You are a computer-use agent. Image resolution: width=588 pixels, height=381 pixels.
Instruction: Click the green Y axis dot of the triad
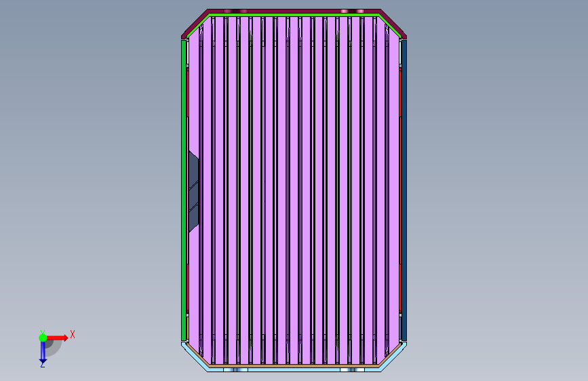pos(43,338)
